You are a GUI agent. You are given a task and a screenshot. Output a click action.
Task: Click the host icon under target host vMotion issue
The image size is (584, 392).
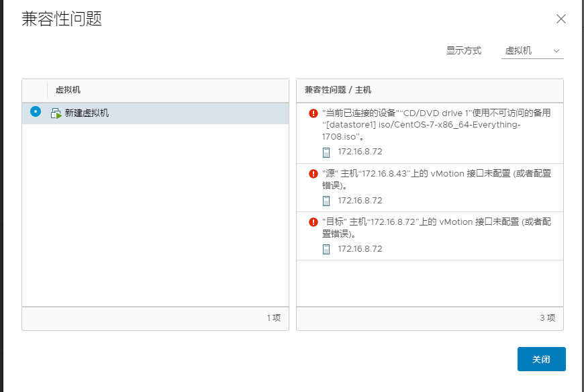(326, 250)
